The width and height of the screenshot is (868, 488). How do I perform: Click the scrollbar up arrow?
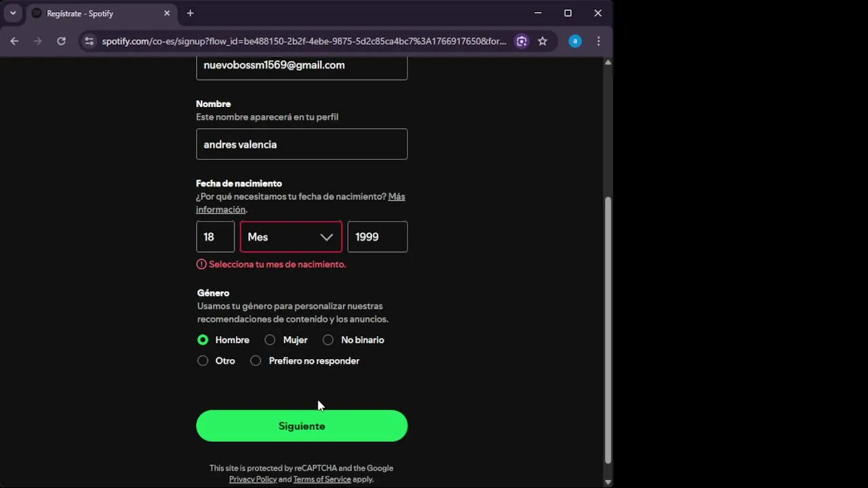pos(608,62)
